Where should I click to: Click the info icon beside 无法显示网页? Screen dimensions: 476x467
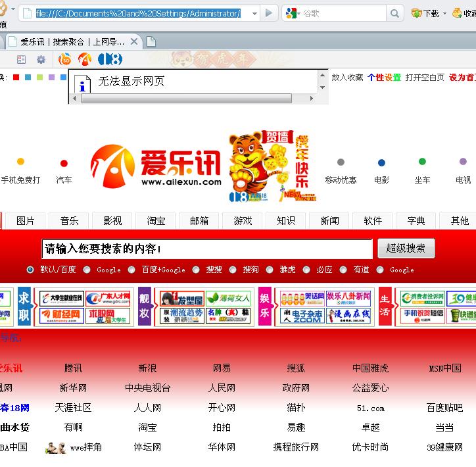point(83,84)
